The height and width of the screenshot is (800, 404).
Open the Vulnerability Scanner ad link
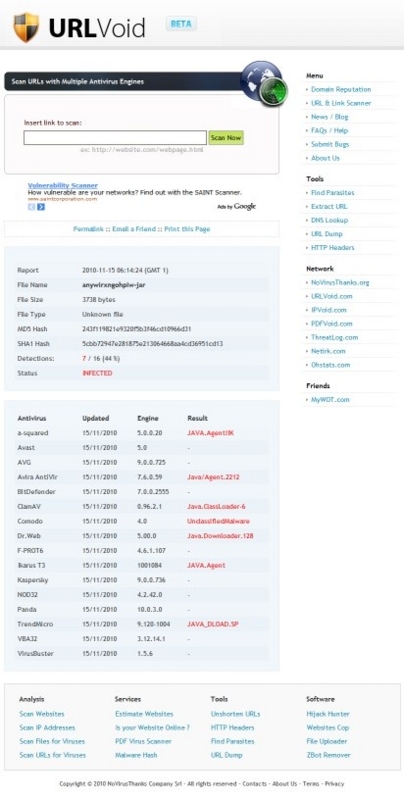pyautogui.click(x=63, y=185)
